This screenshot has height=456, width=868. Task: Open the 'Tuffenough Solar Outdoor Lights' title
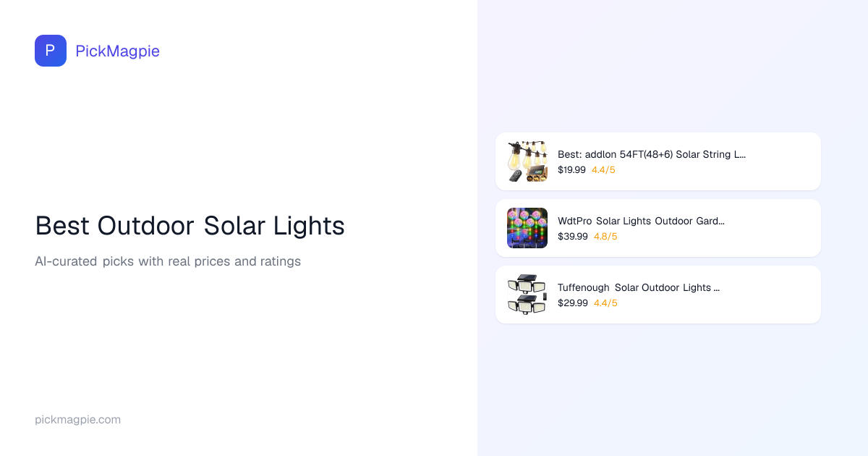coord(638,287)
